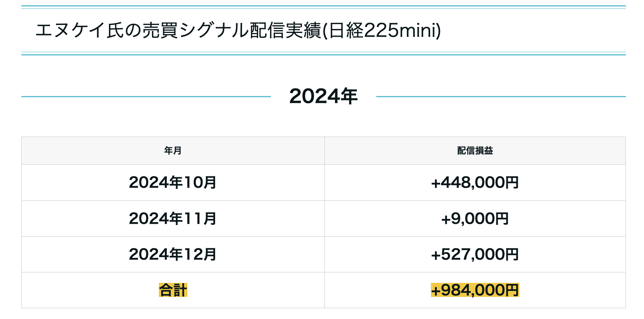
Task: Click the divider line right of 2024年
Action: [501, 96]
